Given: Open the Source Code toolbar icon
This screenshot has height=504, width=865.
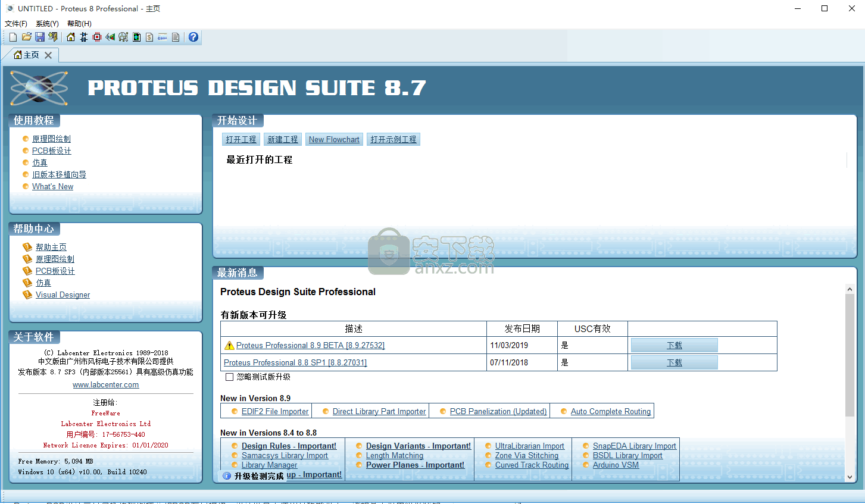Looking at the screenshot, I should [163, 37].
